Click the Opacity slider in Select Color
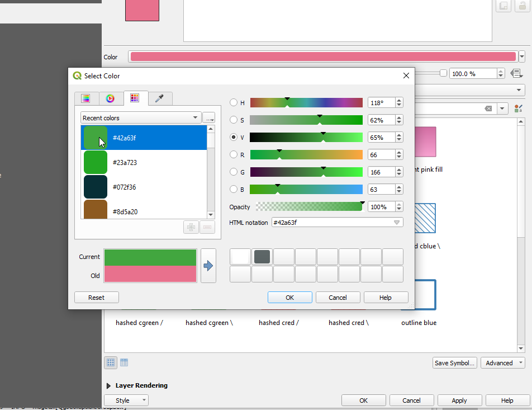Screen dimensions: 532x410 (308, 207)
